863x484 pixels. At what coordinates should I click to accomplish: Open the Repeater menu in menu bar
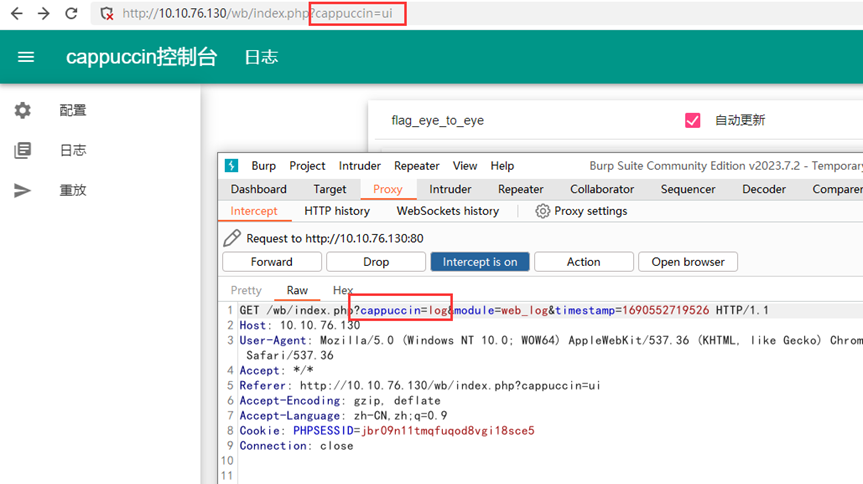[x=417, y=166]
